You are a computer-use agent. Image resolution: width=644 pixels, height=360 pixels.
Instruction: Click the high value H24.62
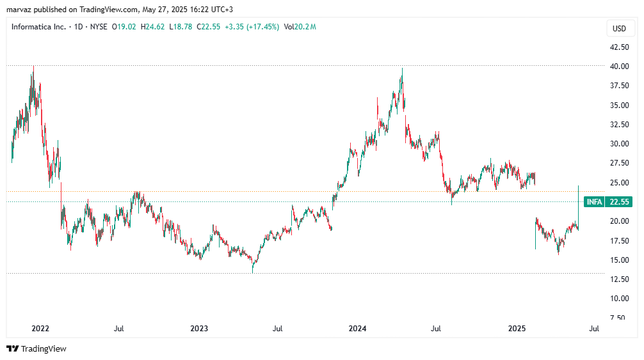(x=152, y=27)
